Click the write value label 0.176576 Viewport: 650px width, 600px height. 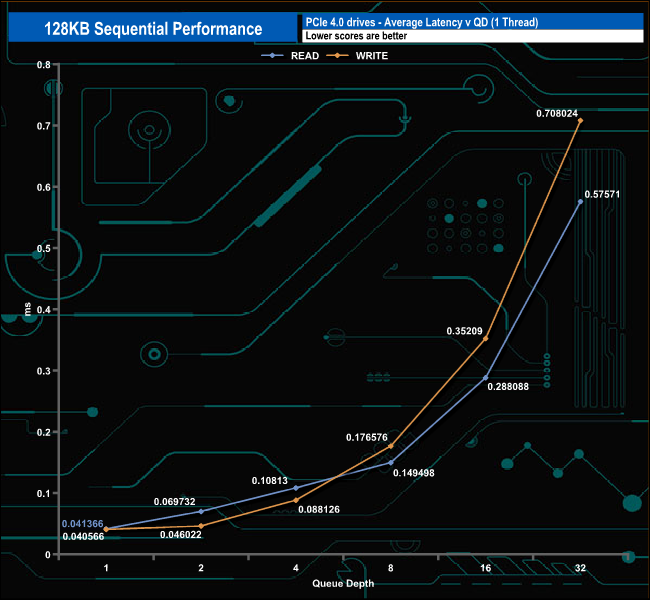pyautogui.click(x=366, y=437)
